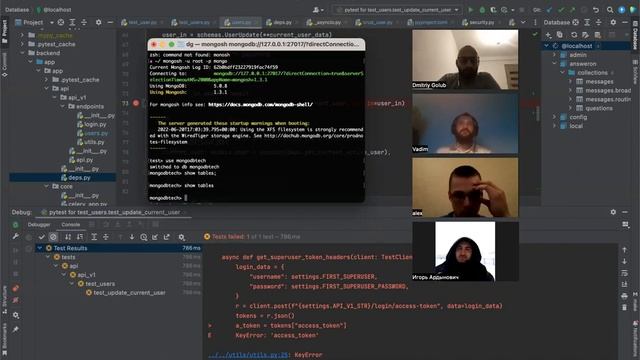This screenshot has width=640, height=360.
Task: Start the Debug bug icon in top toolbar
Action: click(482, 9)
